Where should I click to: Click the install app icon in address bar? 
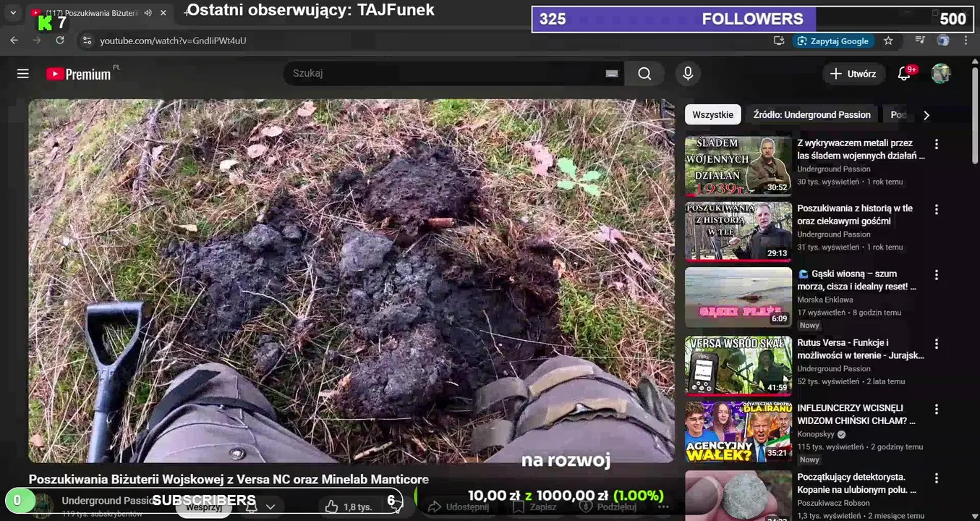pos(779,41)
